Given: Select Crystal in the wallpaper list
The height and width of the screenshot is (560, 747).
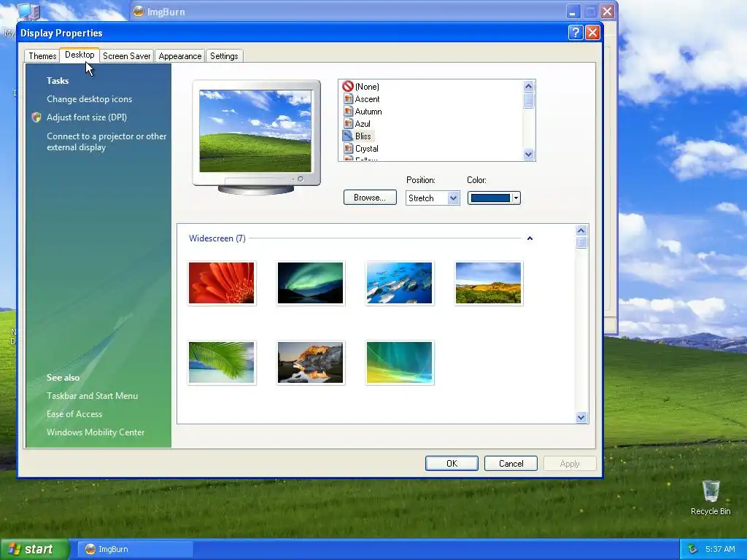Looking at the screenshot, I should 366,149.
